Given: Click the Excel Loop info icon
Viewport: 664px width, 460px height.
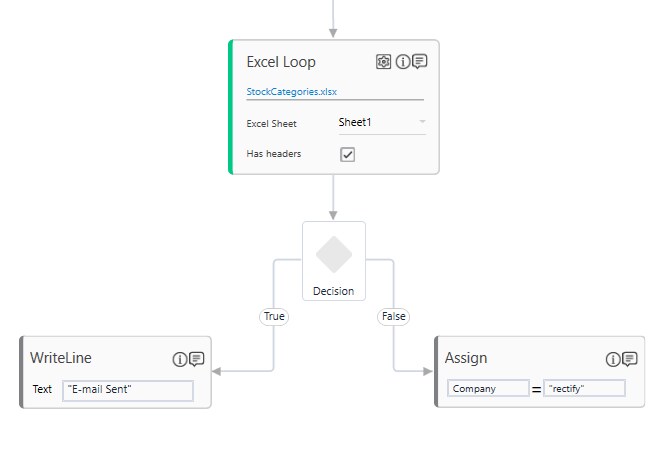Looking at the screenshot, I should [x=403, y=62].
